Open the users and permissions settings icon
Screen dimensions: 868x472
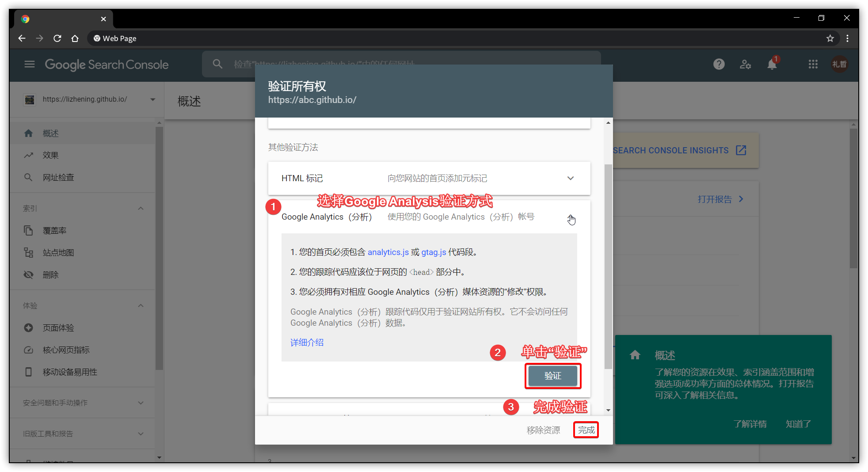(x=746, y=65)
